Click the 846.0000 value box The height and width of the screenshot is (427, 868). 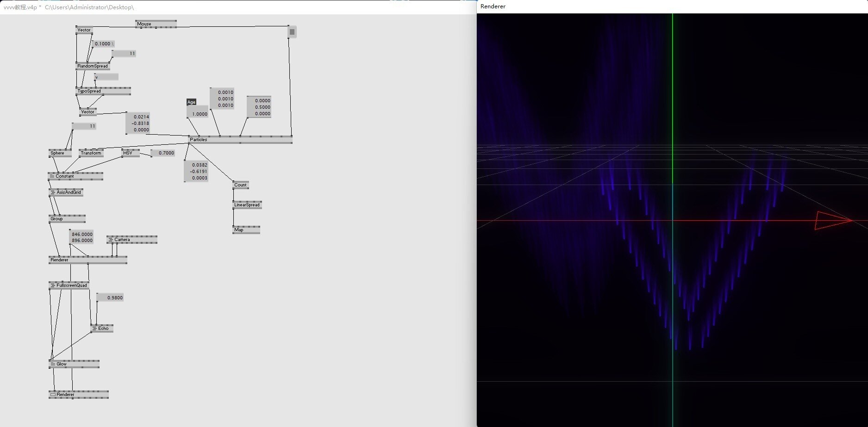(x=81, y=237)
